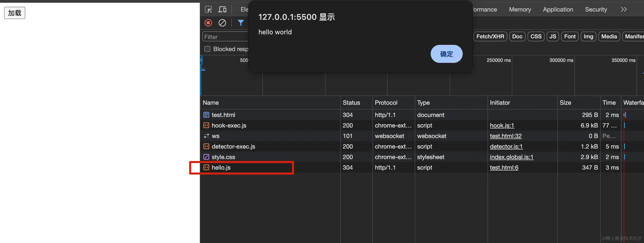Click the detector-exec.js script icon

[x=206, y=146]
